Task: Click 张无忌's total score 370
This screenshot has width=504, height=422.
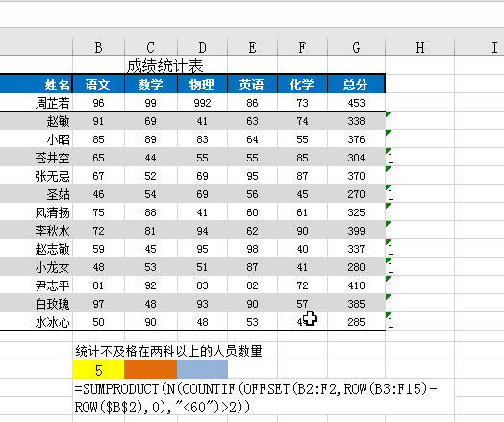Action: (x=356, y=176)
